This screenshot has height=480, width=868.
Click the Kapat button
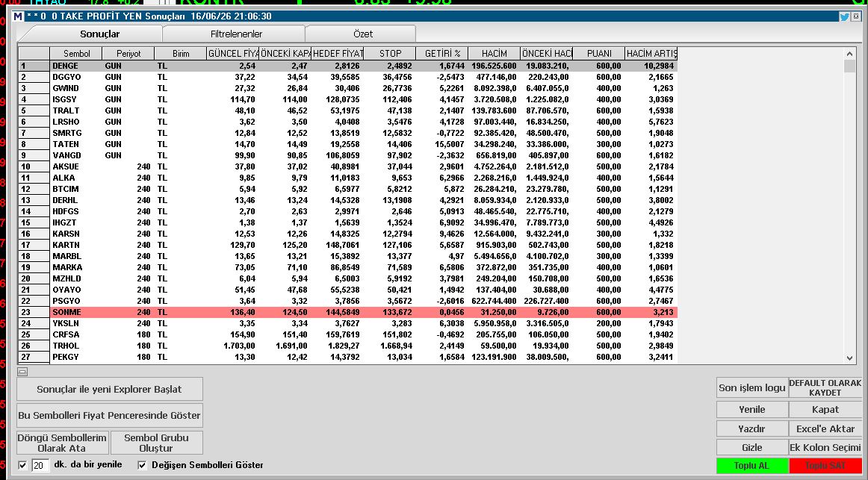(825, 409)
